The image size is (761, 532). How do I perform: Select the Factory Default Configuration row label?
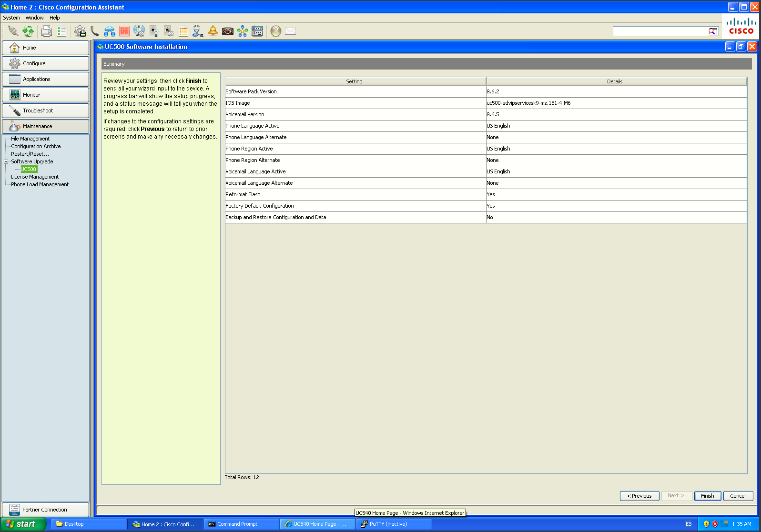(x=260, y=206)
